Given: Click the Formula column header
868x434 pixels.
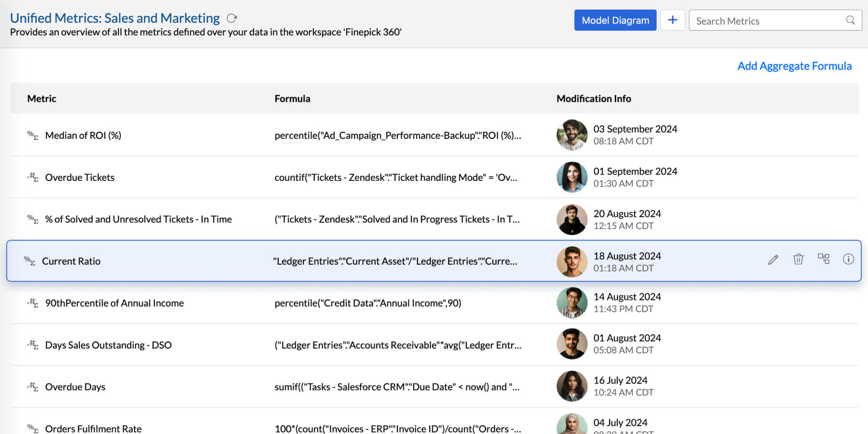Looking at the screenshot, I should point(292,99).
